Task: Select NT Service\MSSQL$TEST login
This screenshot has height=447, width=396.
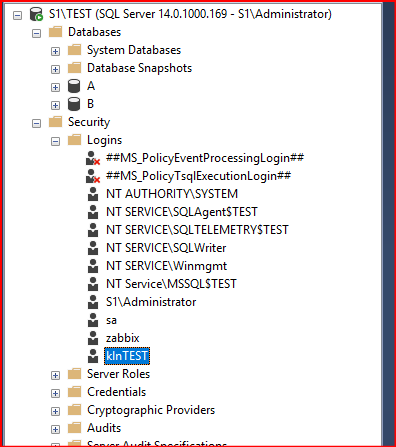Action: pyautogui.click(x=171, y=284)
